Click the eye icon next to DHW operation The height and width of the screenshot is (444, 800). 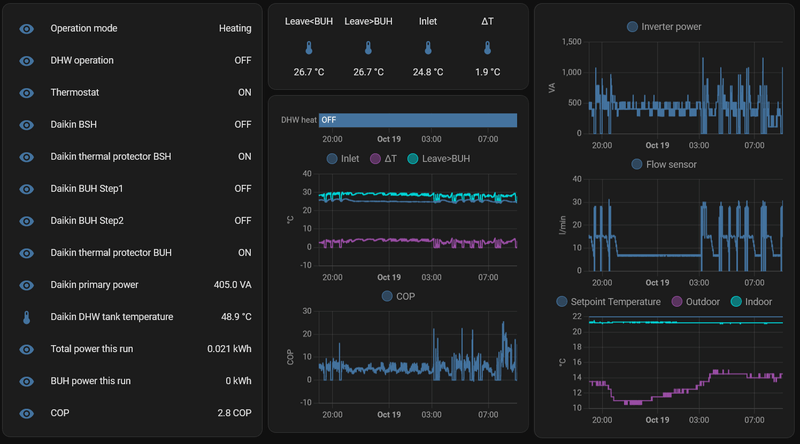27,60
